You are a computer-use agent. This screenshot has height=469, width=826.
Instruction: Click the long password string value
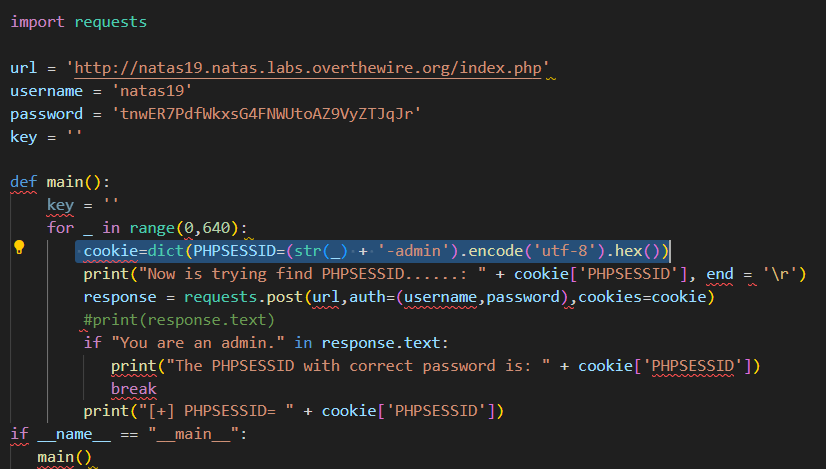pos(266,114)
